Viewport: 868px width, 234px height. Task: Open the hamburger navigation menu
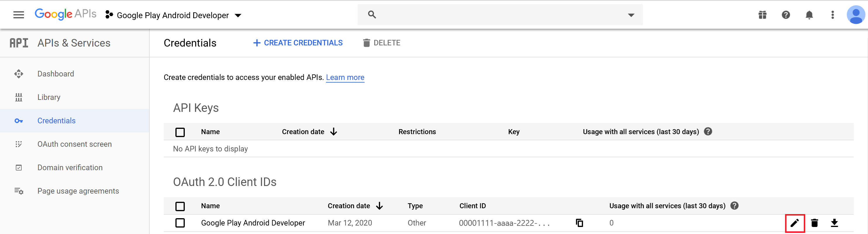tap(18, 15)
